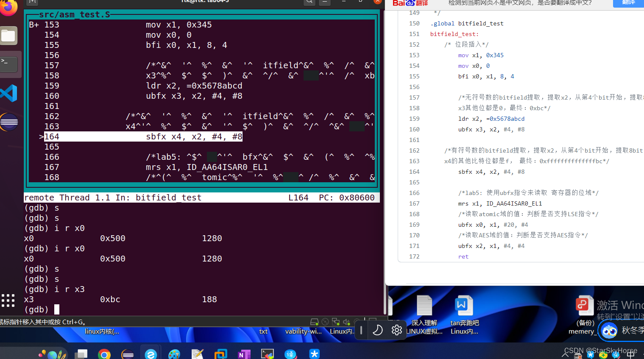
Task: Toggle night mode moon icon
Action: pyautogui.click(x=377, y=330)
